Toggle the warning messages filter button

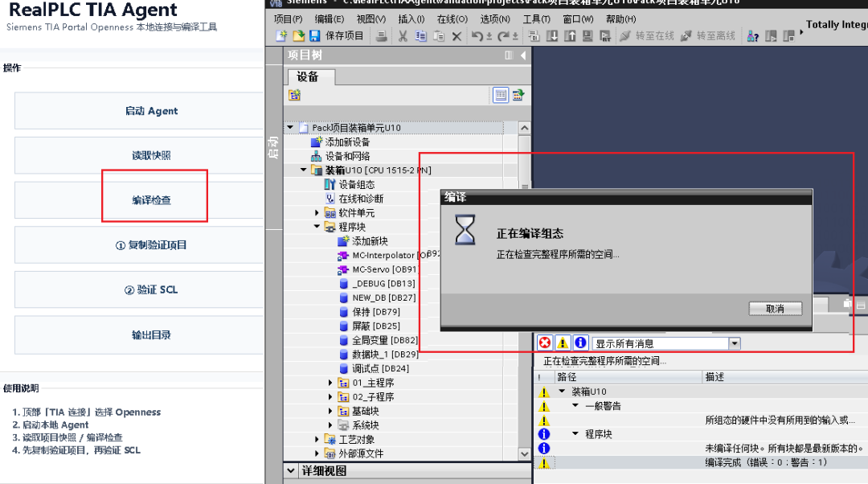[x=563, y=342]
